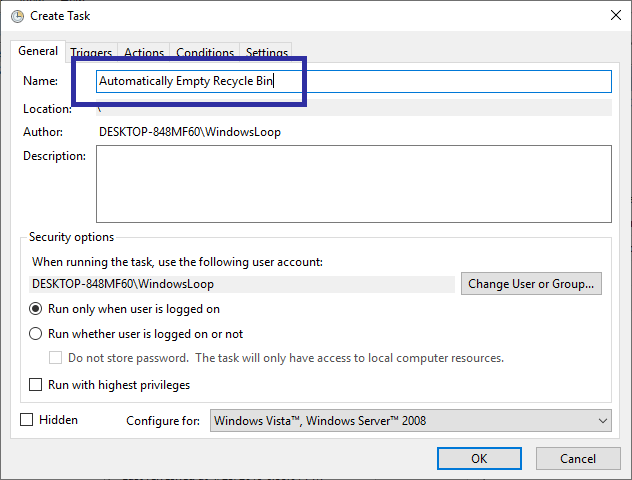The image size is (632, 480).
Task: Open the Triggers tab
Action: point(91,53)
